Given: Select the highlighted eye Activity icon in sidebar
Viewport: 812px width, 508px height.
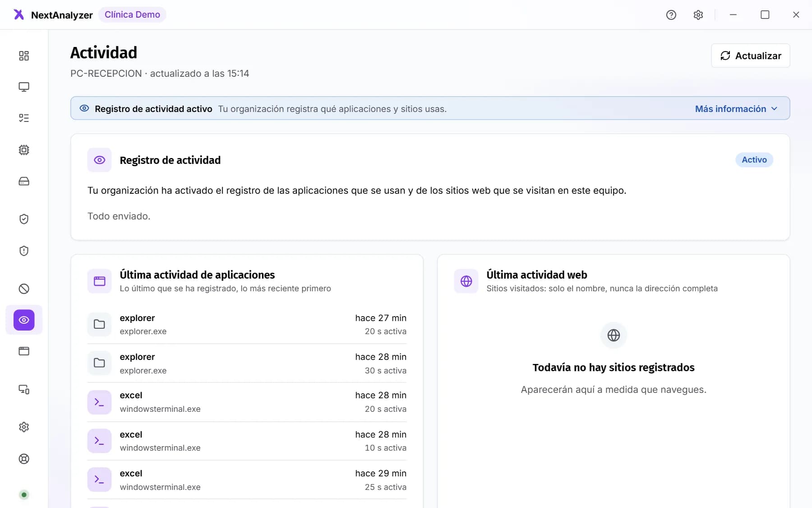Looking at the screenshot, I should point(24,320).
